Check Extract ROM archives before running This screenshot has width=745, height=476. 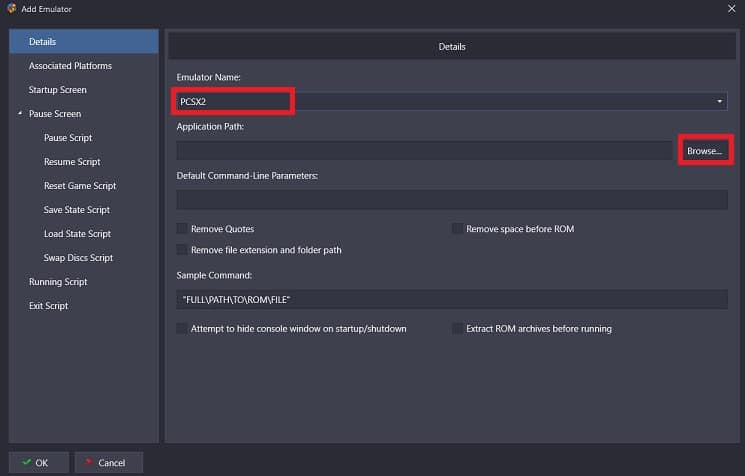(x=457, y=328)
